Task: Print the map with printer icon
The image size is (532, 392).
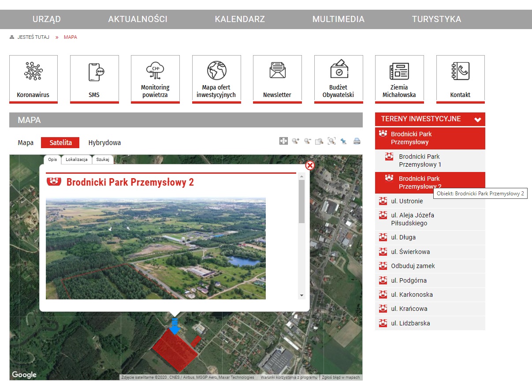Action: (357, 141)
